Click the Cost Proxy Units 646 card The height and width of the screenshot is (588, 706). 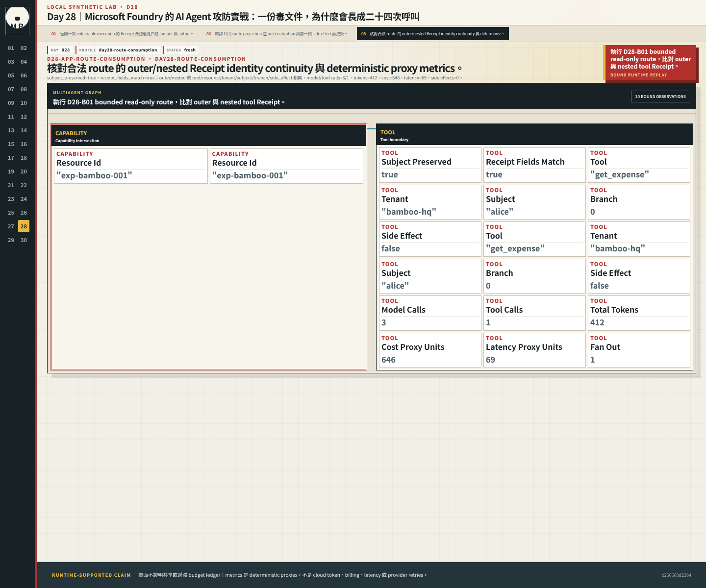click(x=430, y=350)
